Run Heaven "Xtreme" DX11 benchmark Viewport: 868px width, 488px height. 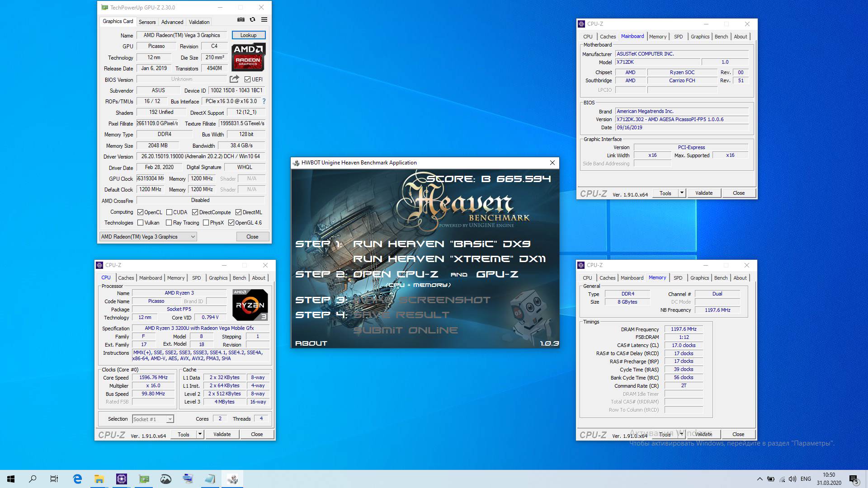(449, 259)
